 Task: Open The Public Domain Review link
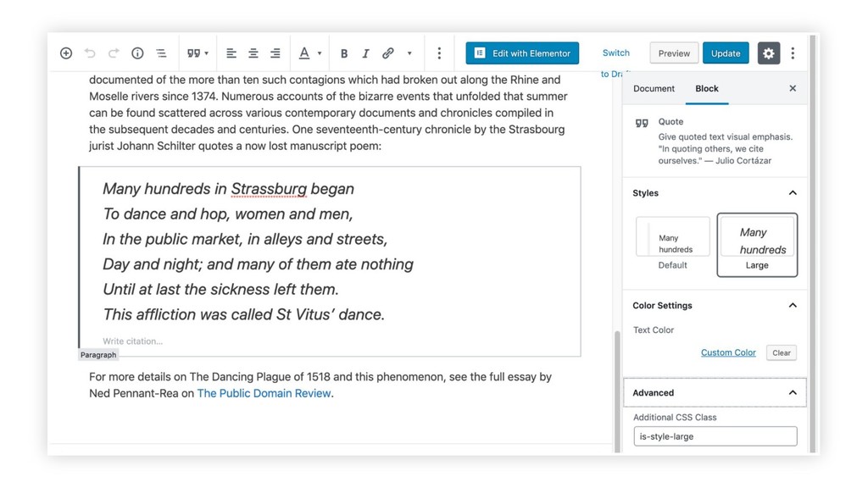coord(264,394)
